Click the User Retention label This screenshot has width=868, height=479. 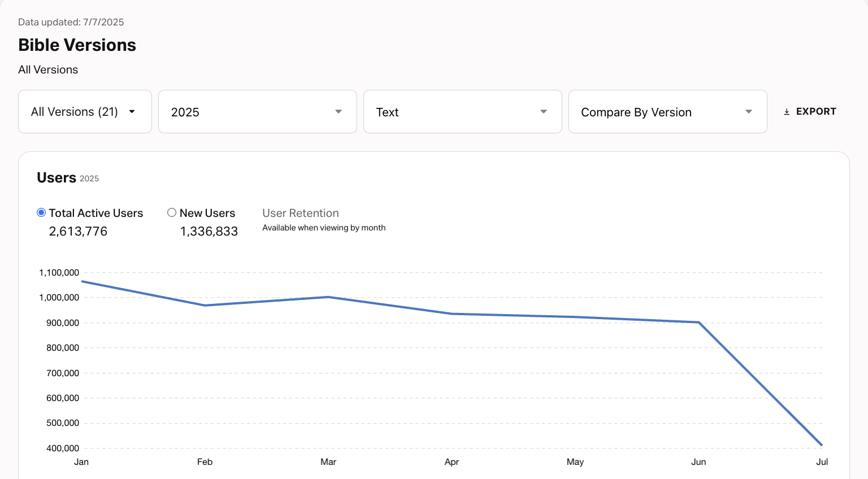301,213
